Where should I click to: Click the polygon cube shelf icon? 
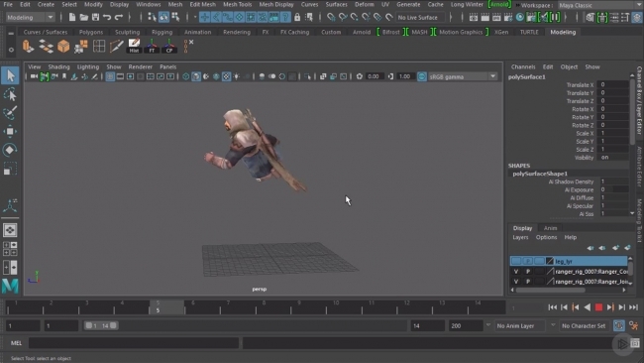(63, 46)
